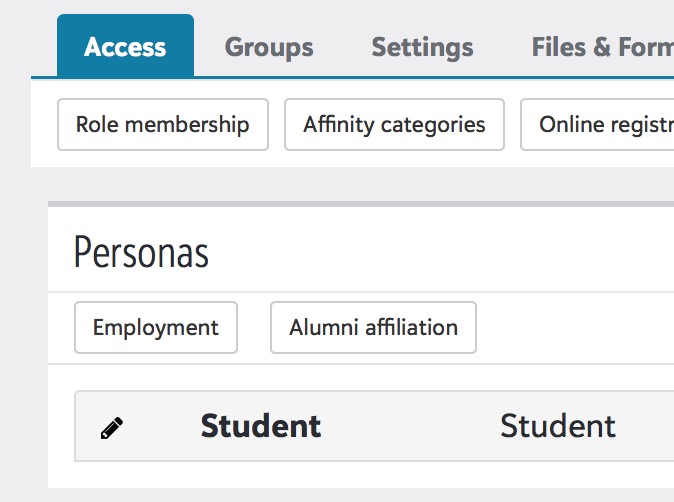674x502 pixels.
Task: Select the Student persona row background
Action: [x=374, y=426]
